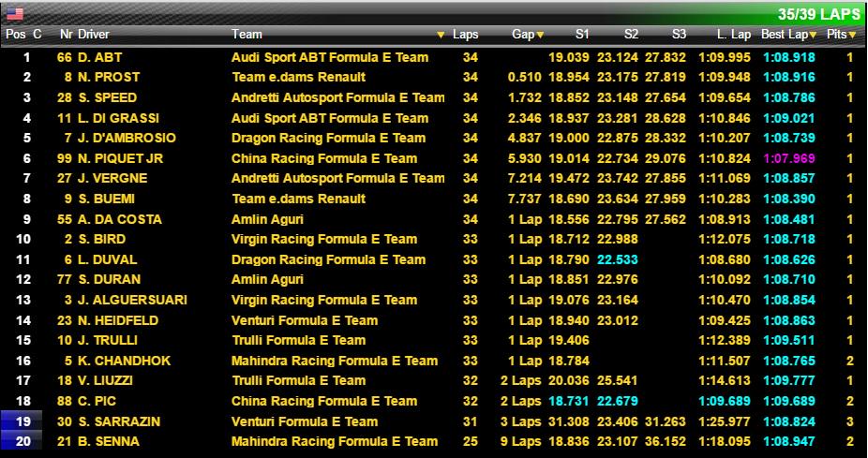Click Buemi's best lap 1:08.390

pyautogui.click(x=789, y=199)
